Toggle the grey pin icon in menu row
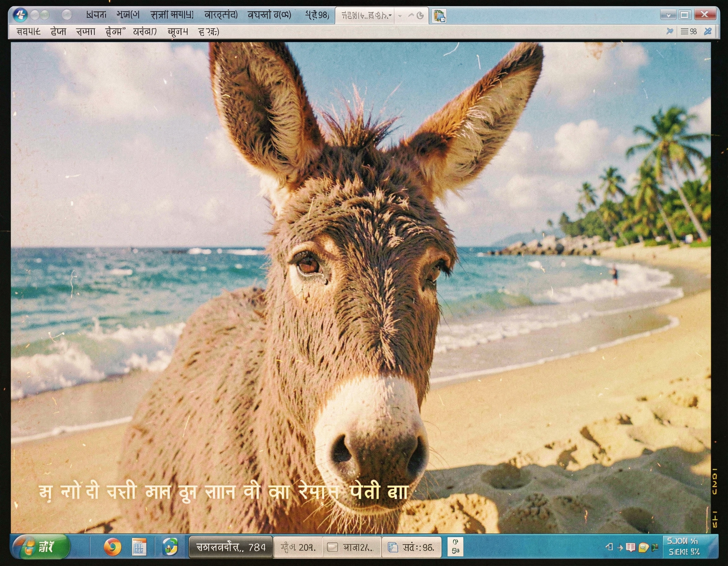This screenshot has width=728, height=566. coord(670,31)
